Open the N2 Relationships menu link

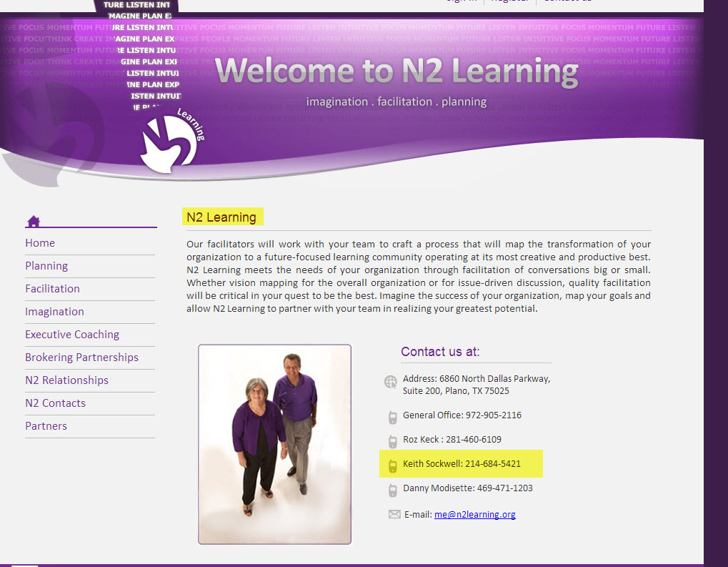coord(67,380)
